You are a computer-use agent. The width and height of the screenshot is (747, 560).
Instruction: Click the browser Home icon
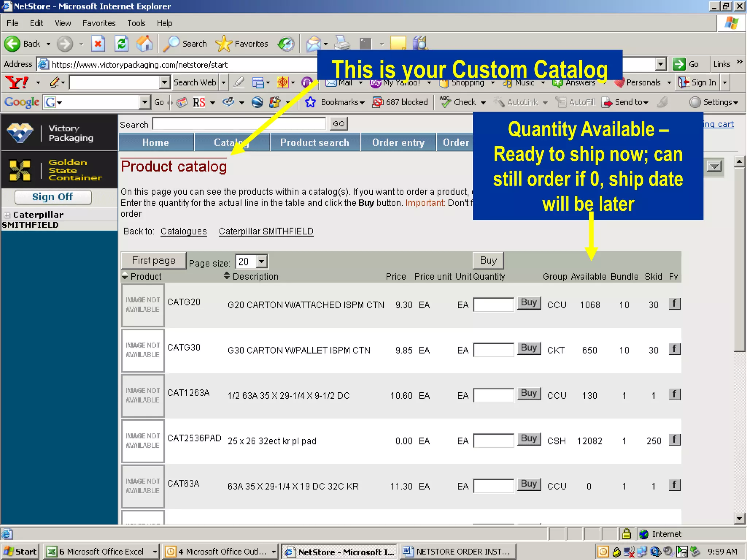coord(144,44)
